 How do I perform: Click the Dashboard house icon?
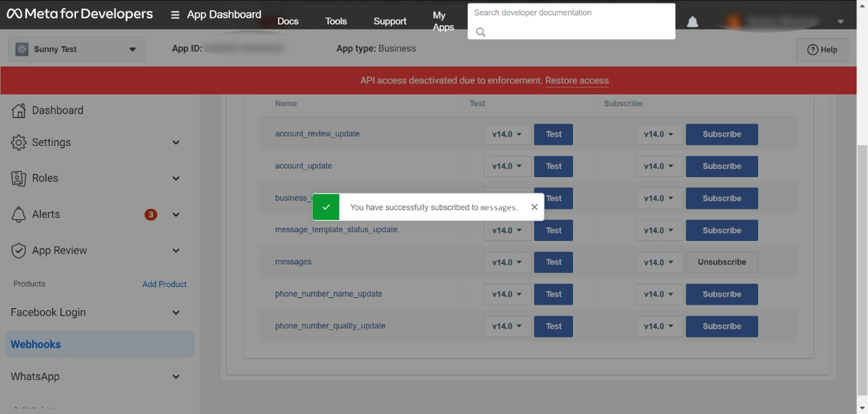coord(19,111)
